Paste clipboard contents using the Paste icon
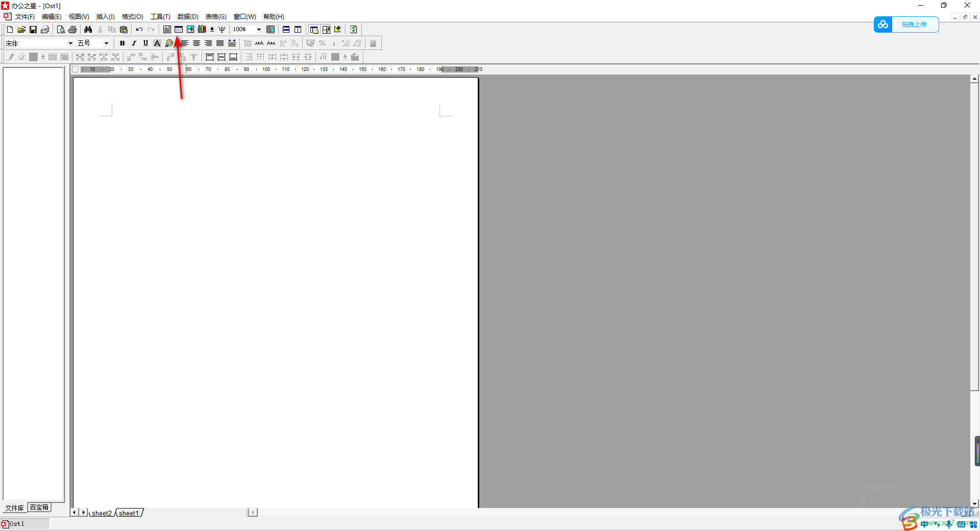Viewport: 980px width, 531px height. pyautogui.click(x=124, y=30)
